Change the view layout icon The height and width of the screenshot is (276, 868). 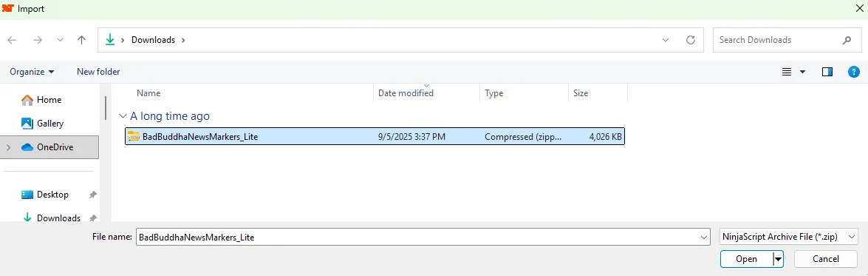click(787, 72)
